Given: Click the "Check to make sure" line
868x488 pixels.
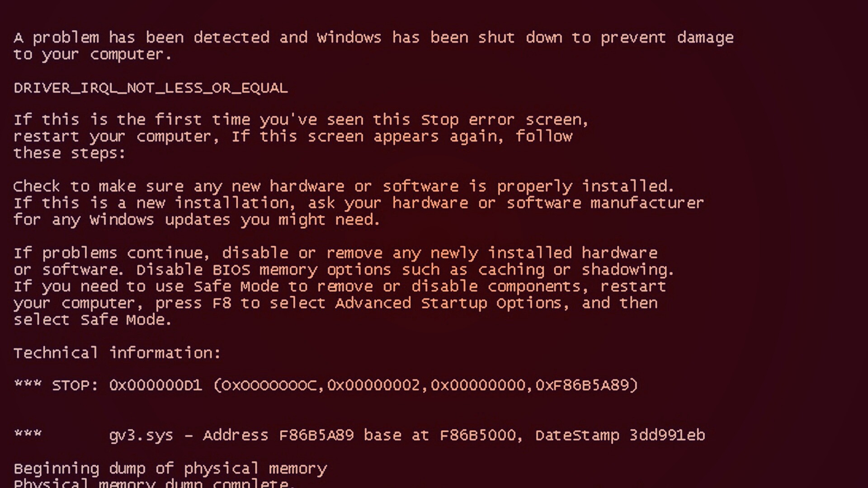Looking at the screenshot, I should click(x=344, y=187).
